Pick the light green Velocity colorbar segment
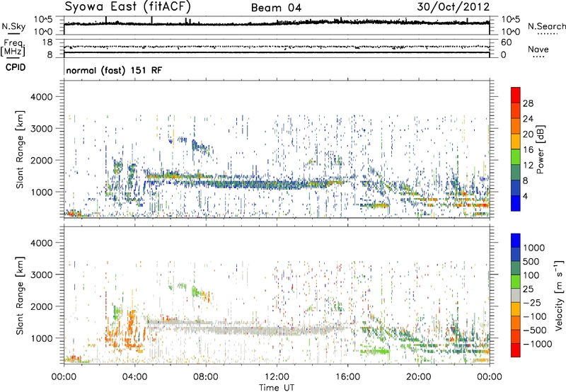 click(x=516, y=282)
